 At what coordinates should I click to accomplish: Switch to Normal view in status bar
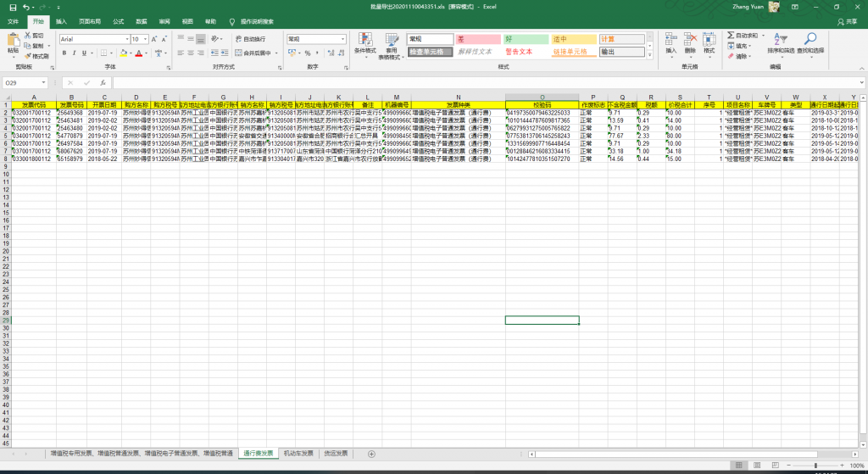(x=738, y=466)
